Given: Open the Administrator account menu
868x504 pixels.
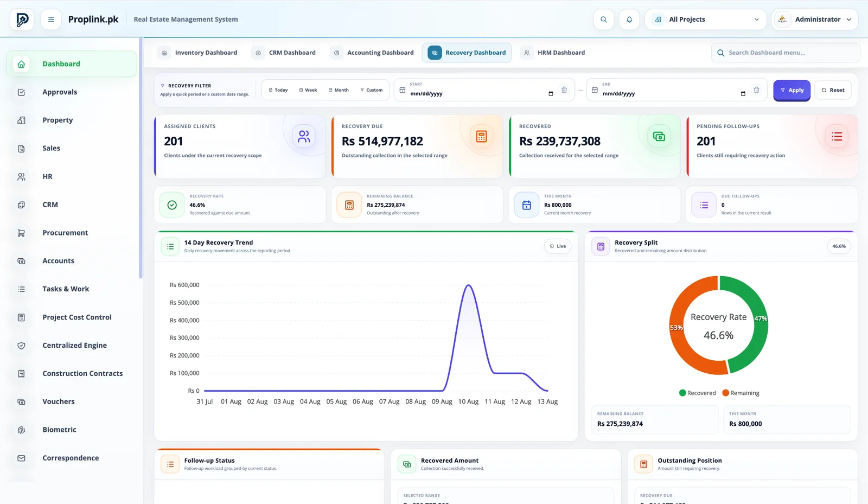Looking at the screenshot, I should pyautogui.click(x=815, y=20).
